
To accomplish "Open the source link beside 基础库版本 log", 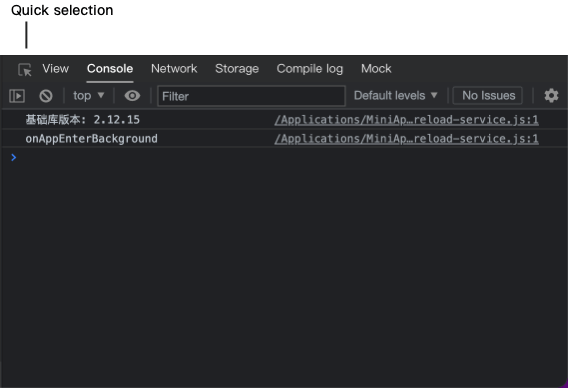I will point(406,120).
